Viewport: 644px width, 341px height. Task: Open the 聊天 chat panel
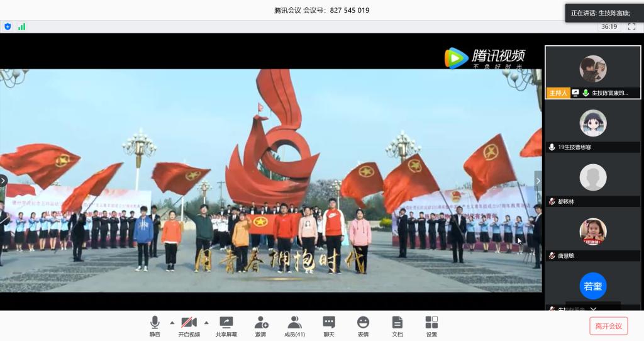coord(329,326)
